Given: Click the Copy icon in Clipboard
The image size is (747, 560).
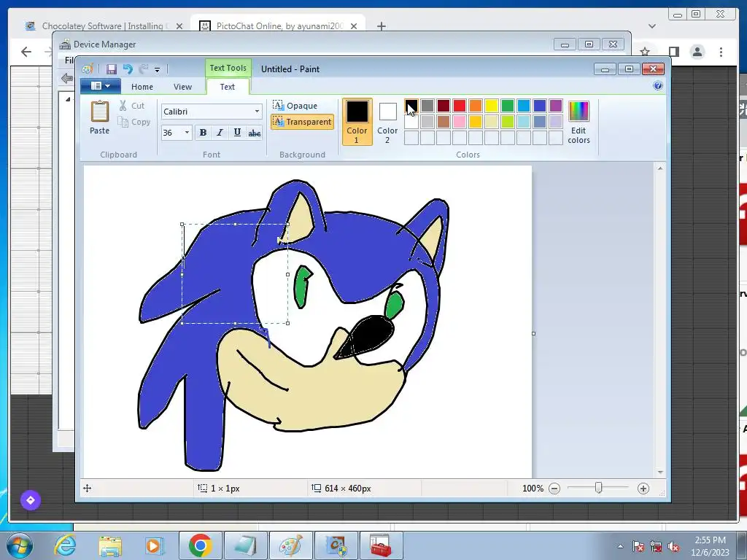Looking at the screenshot, I should [x=123, y=122].
